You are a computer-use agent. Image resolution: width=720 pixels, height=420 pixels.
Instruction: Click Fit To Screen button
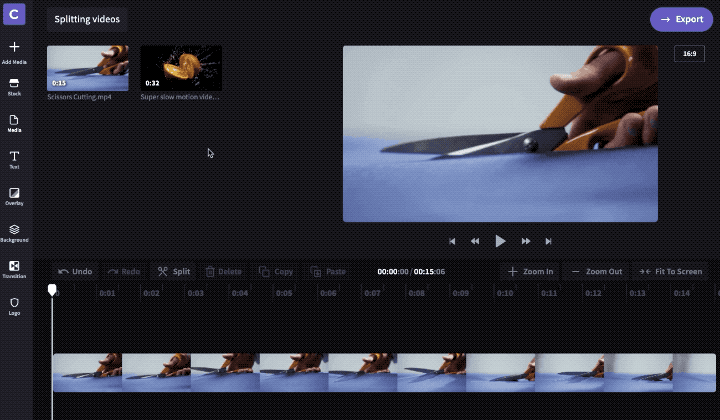point(670,272)
